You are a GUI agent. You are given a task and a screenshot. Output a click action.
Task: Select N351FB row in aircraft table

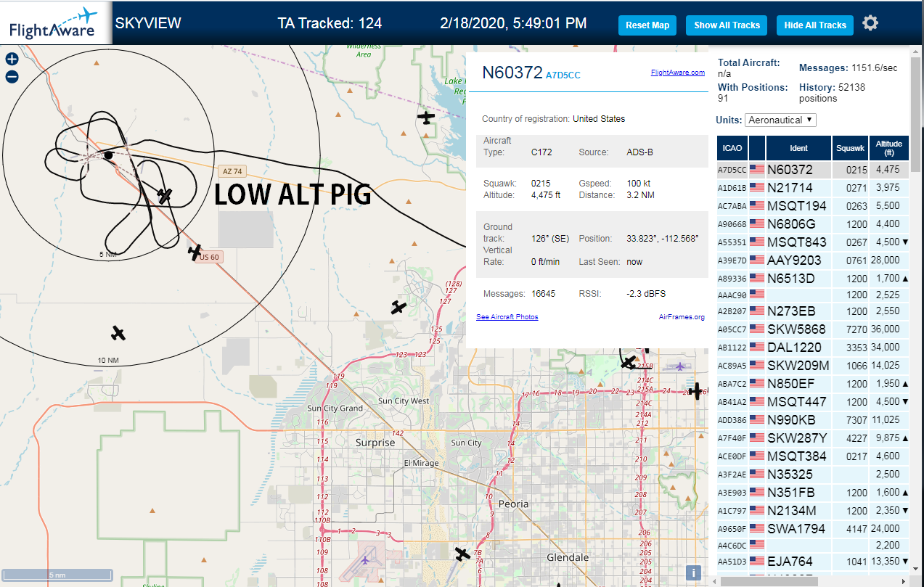[x=812, y=492]
